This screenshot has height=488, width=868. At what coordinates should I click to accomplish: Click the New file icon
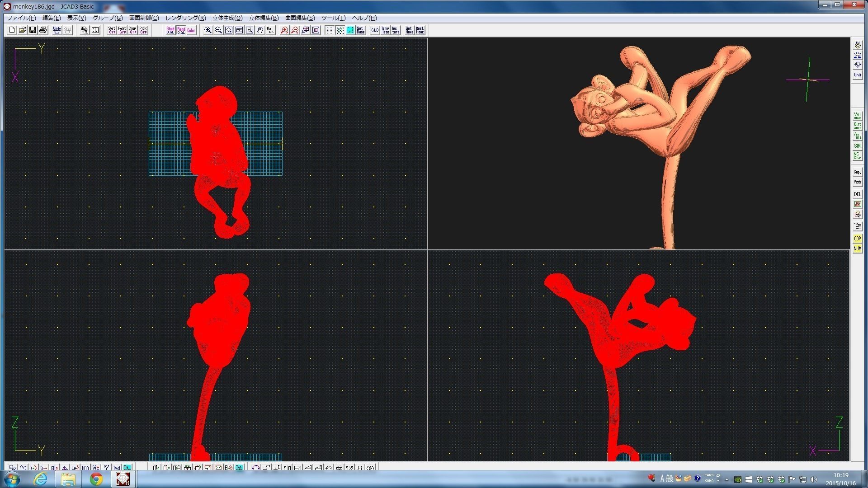[x=12, y=30]
